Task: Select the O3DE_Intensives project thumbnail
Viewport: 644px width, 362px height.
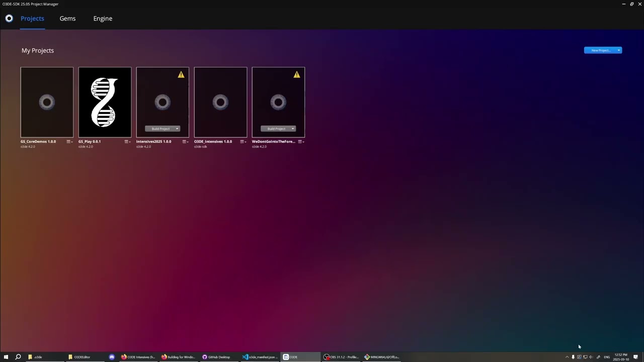Action: (x=220, y=102)
